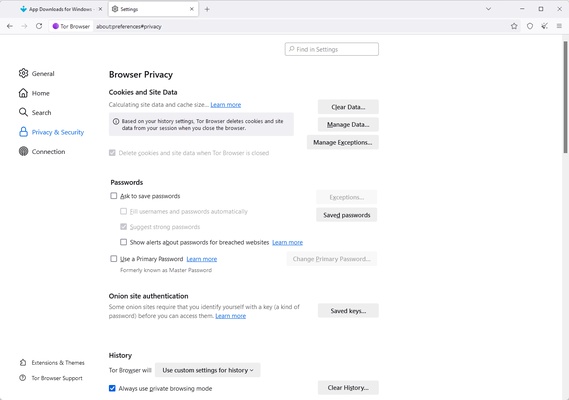The height and width of the screenshot is (400, 569).
Task: Open Connection settings category
Action: coord(42,151)
